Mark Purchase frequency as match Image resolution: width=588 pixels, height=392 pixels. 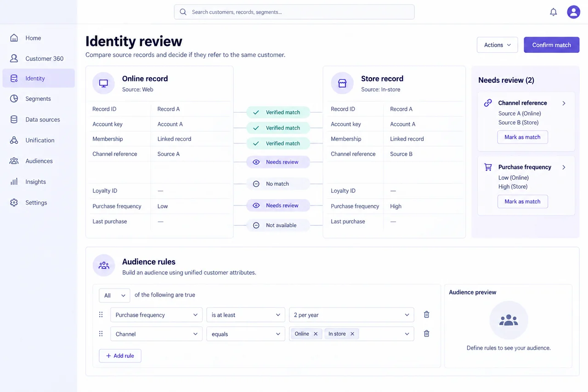[523, 201]
